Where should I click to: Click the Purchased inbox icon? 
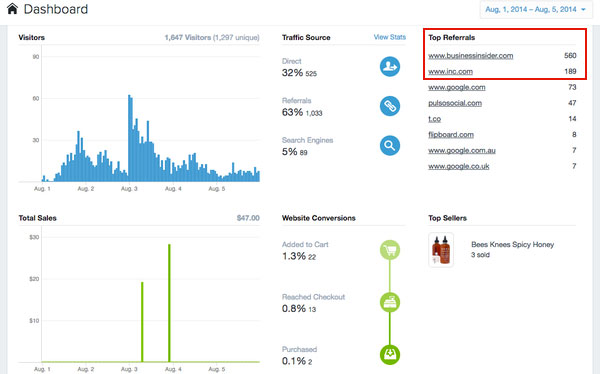pyautogui.click(x=390, y=354)
